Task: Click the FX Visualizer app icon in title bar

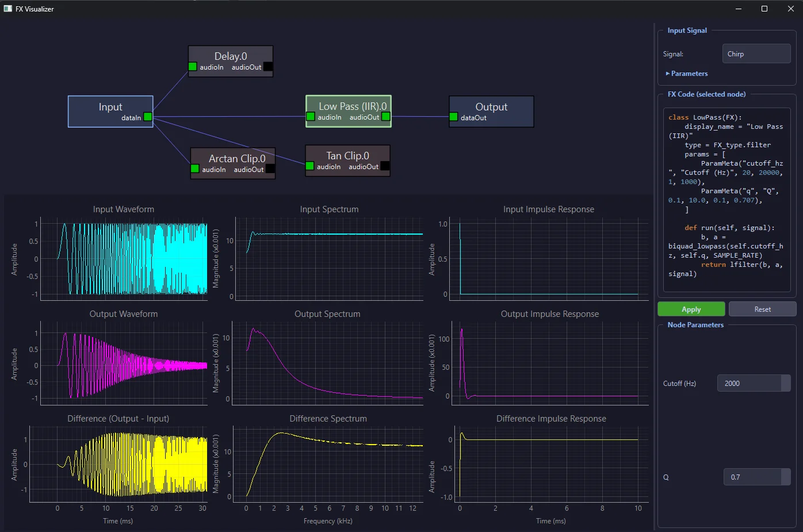Action: 8,9
